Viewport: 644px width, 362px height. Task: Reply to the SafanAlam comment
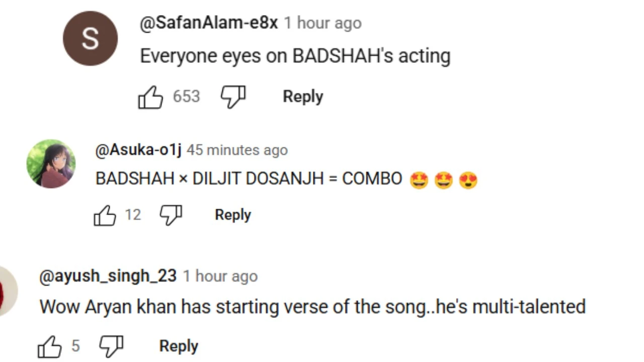tap(303, 97)
